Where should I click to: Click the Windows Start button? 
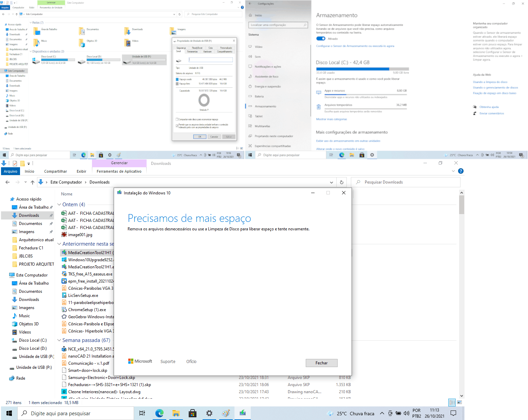coord(9,413)
